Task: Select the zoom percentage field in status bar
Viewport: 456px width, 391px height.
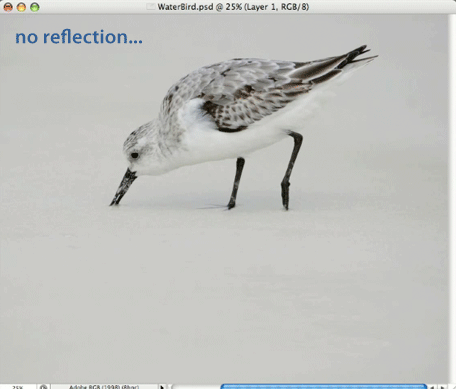Action: point(18,388)
